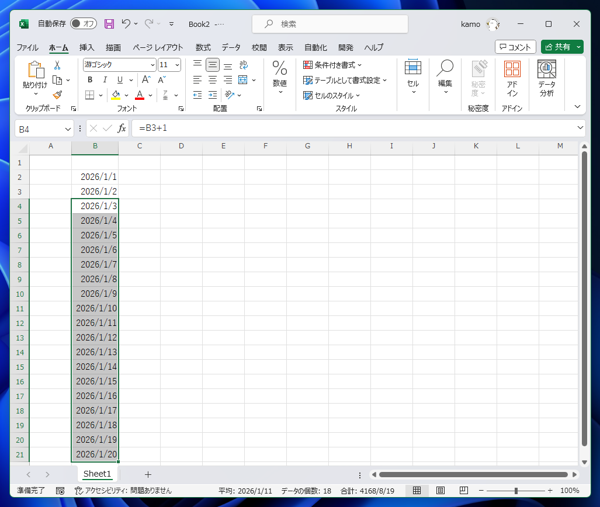
Task: Open the Insert (挿入) tab
Action: (87, 47)
